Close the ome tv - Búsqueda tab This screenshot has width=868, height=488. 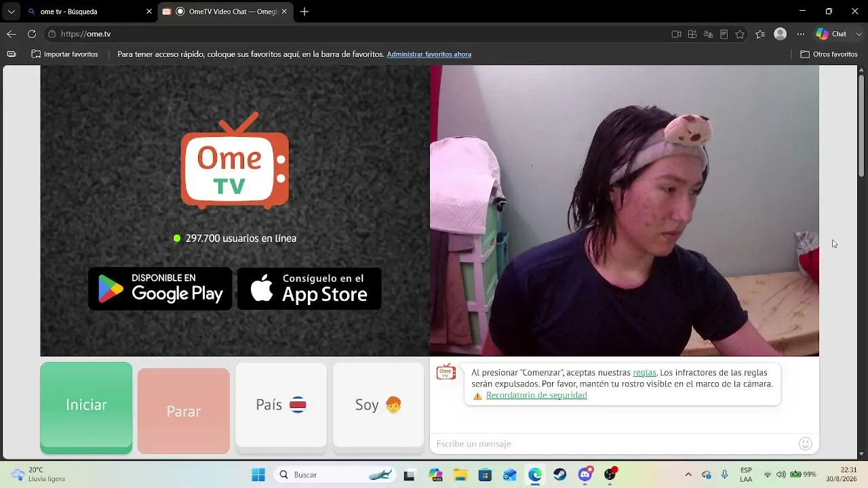[x=149, y=12]
